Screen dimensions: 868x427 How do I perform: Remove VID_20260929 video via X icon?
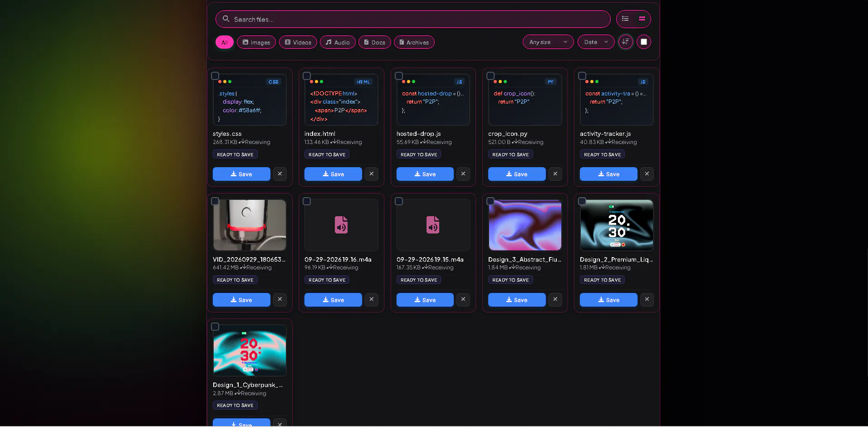click(x=280, y=299)
